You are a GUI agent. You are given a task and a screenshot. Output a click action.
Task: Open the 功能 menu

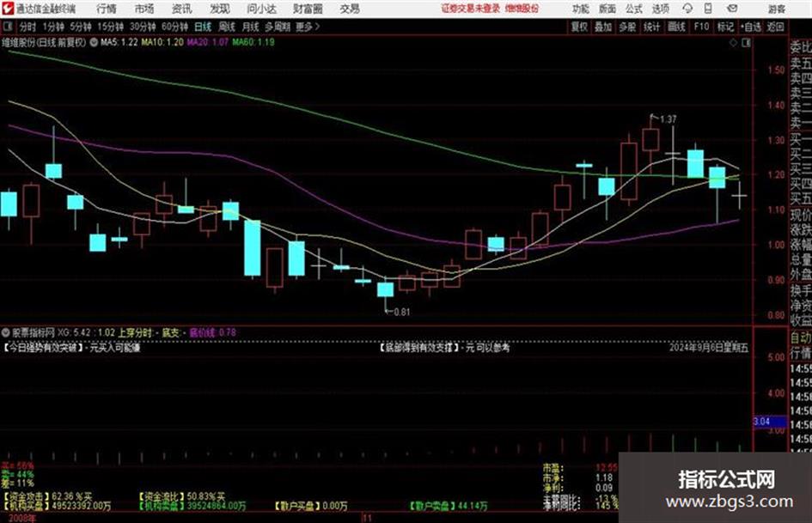click(581, 9)
